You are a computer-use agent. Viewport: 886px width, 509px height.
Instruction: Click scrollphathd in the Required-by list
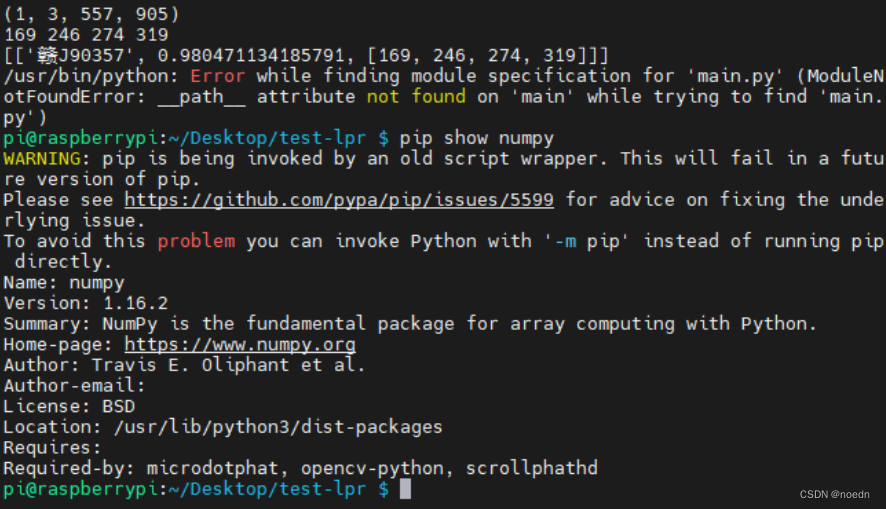[532, 468]
